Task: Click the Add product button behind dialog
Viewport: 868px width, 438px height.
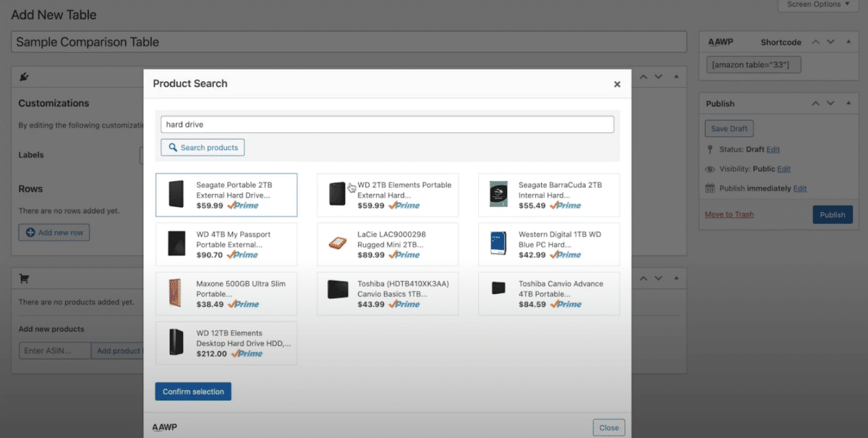Action: click(118, 350)
